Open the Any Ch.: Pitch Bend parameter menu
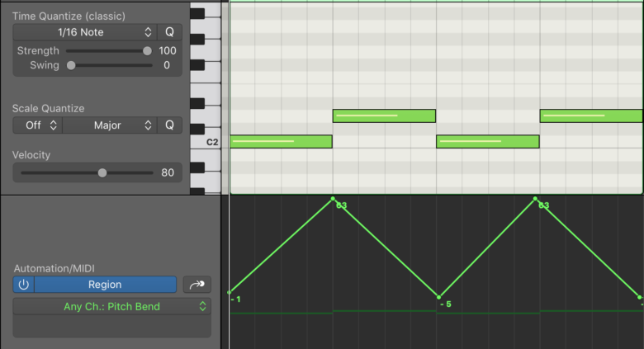Screen dimensions: 644x349 (111, 306)
